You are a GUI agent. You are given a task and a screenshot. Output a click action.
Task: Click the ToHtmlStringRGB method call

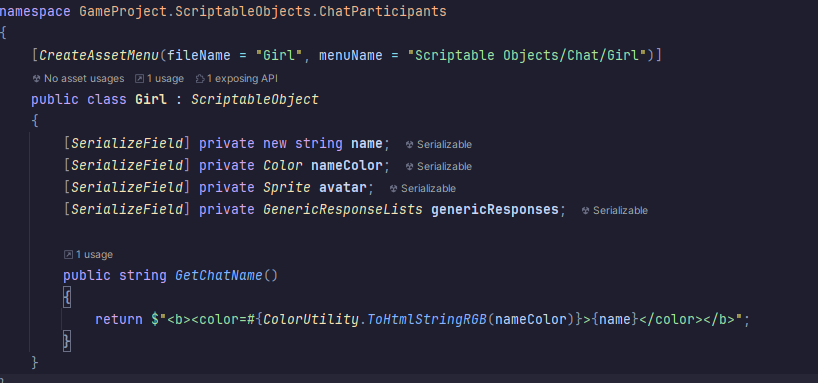427,319
